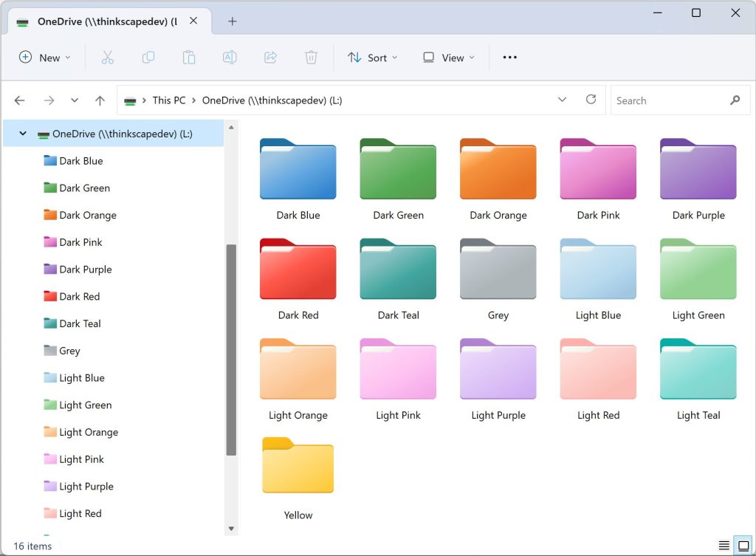This screenshot has height=556, width=756.
Task: Switch to large thumbnails view layout
Action: pos(743,546)
